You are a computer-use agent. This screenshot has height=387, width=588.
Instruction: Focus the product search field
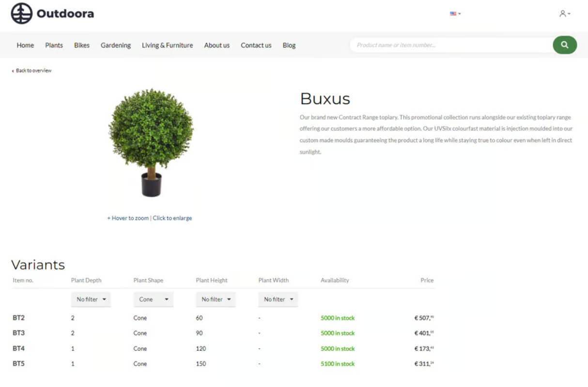[451, 45]
